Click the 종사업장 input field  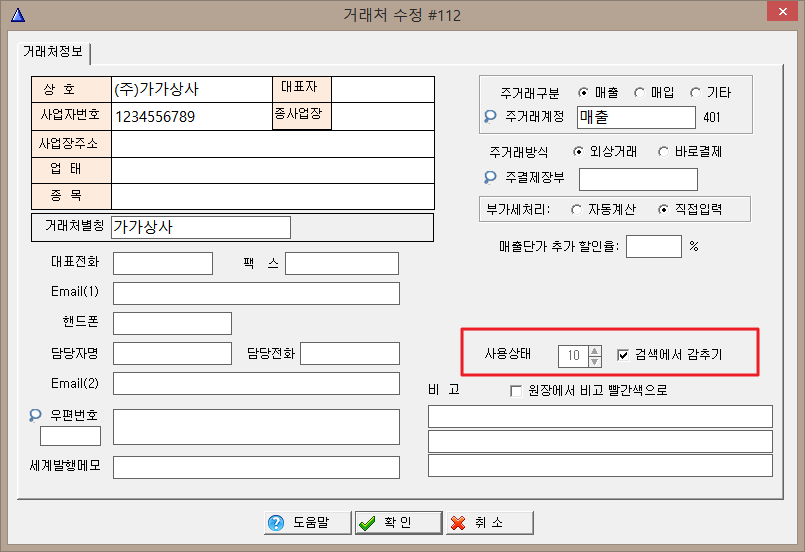click(x=383, y=117)
